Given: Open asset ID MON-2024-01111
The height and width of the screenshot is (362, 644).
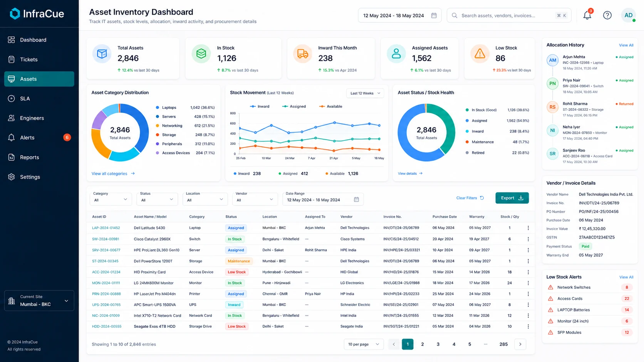Looking at the screenshot, I should pyautogui.click(x=106, y=283).
